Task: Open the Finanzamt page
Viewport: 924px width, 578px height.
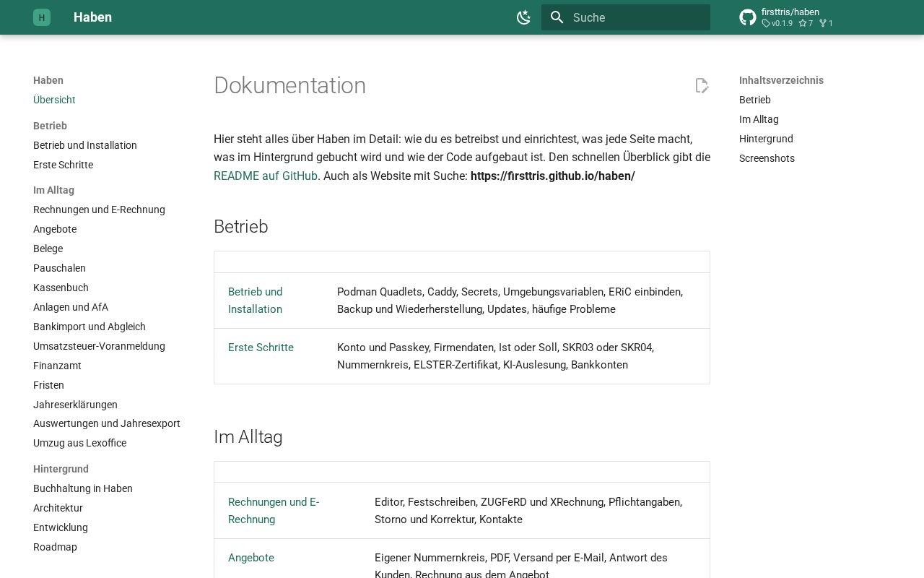Action: coord(57,366)
